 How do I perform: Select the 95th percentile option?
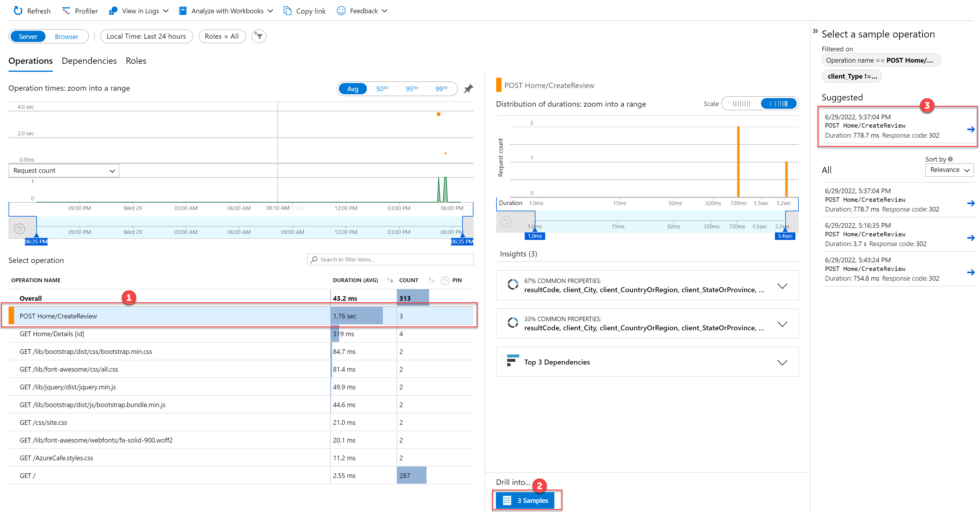pos(411,89)
